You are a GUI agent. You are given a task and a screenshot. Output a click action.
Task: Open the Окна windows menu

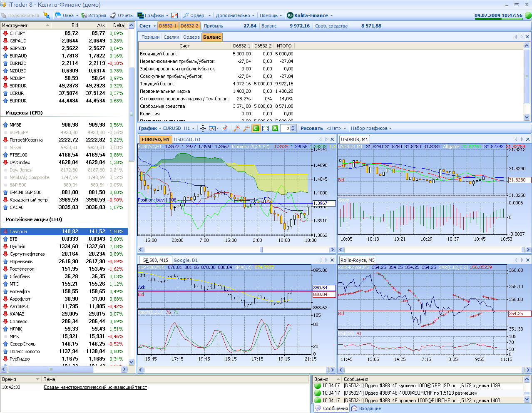pyautogui.click(x=67, y=15)
